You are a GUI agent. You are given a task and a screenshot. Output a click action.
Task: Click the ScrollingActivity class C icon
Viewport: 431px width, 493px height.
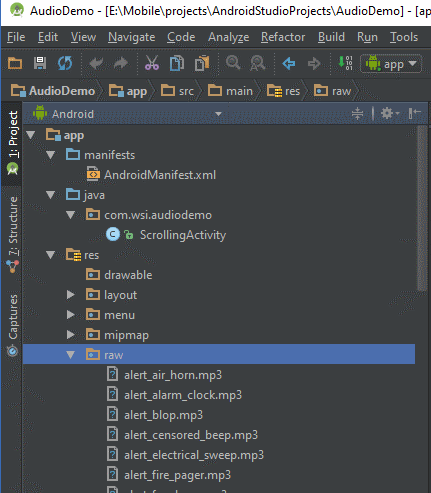tap(113, 235)
